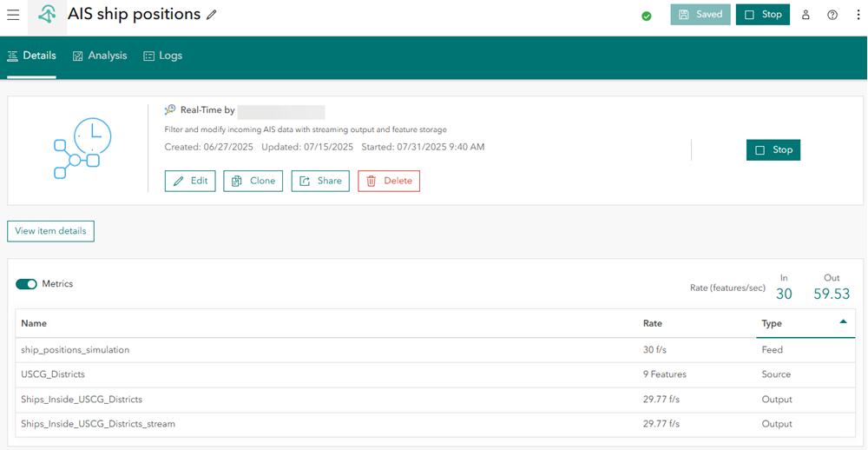Open the hamburger navigation menu
This screenshot has width=868, height=450.
click(13, 15)
